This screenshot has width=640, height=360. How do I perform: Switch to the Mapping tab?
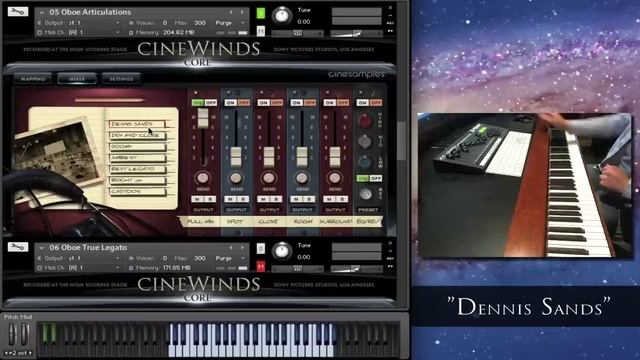point(33,79)
